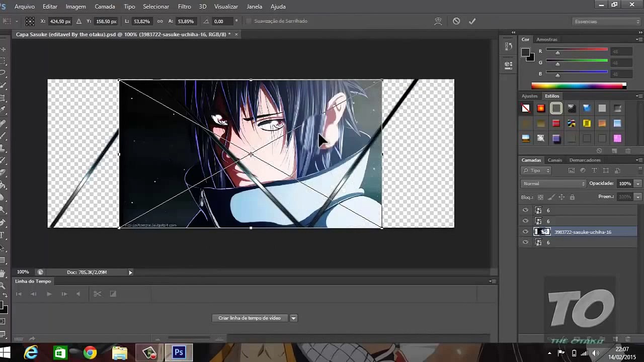Open the Filtro menu
This screenshot has height=362, width=644.
tap(184, 7)
